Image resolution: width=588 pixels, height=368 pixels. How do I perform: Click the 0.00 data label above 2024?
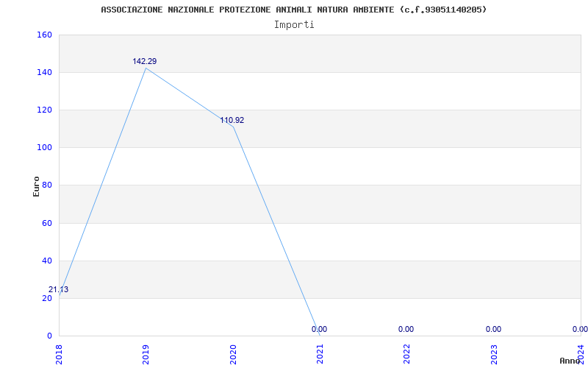pos(580,329)
